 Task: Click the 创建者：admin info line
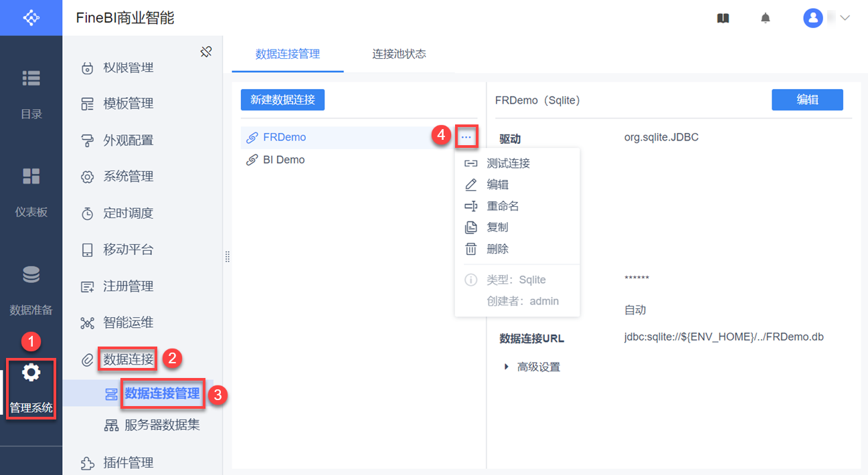(523, 301)
